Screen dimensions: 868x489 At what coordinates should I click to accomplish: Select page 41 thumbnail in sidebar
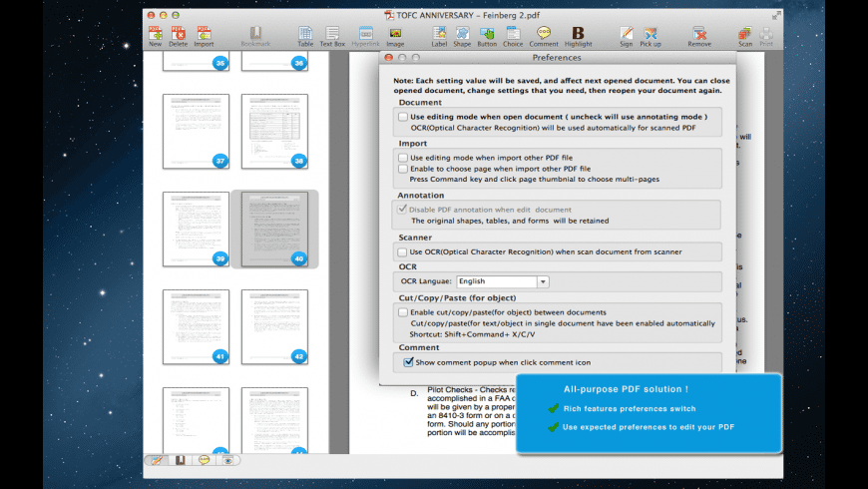coord(196,326)
